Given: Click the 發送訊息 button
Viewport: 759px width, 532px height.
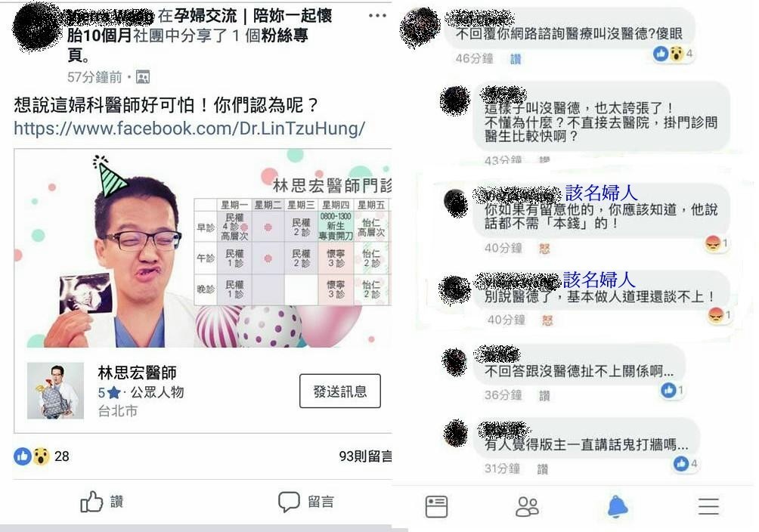Looking at the screenshot, I should click(x=339, y=391).
